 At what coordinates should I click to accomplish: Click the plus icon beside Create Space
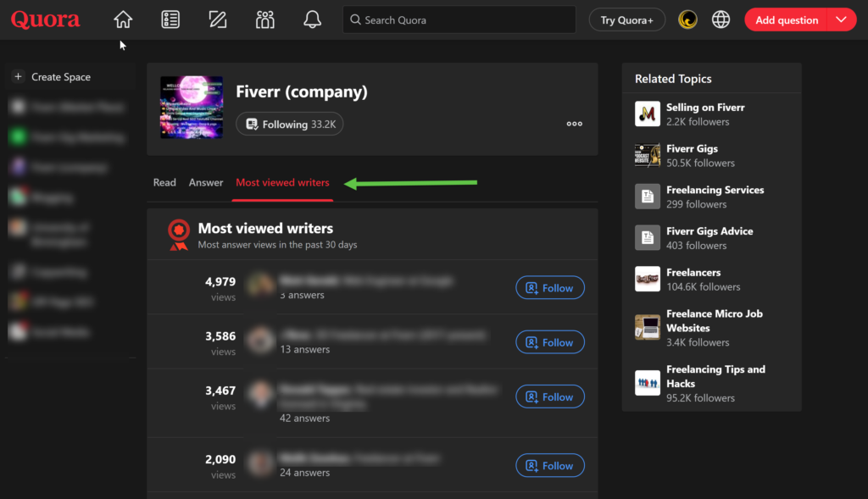pos(19,76)
